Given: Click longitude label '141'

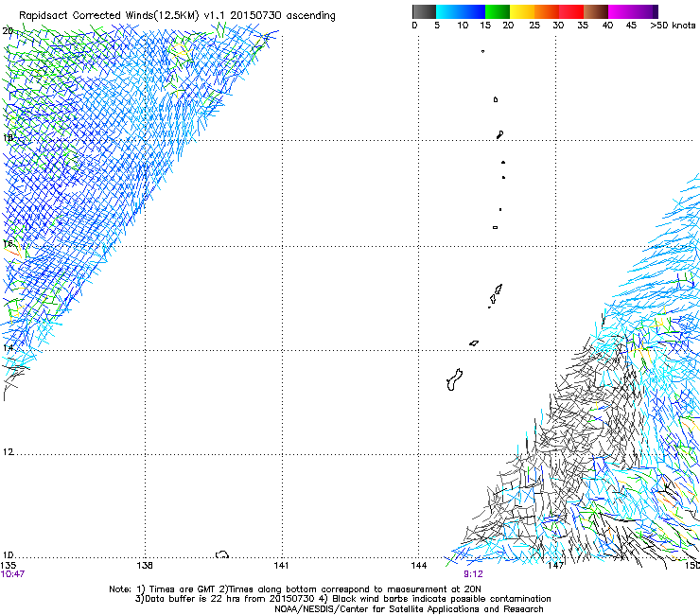Looking at the screenshot, I should (x=281, y=566).
